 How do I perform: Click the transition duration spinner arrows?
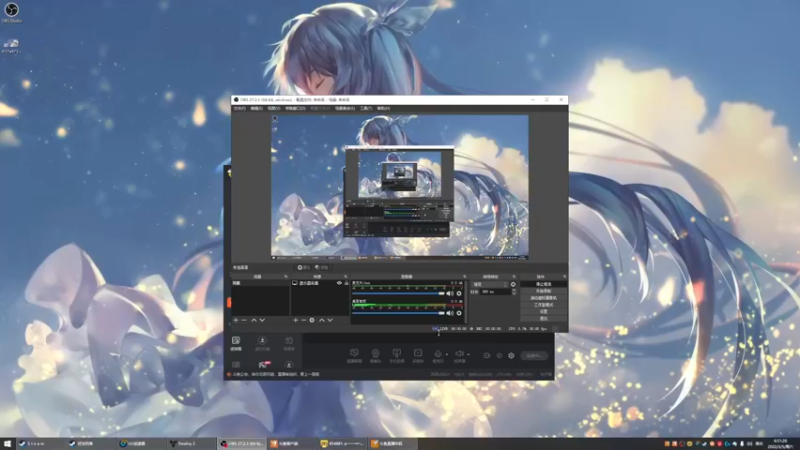click(x=514, y=292)
